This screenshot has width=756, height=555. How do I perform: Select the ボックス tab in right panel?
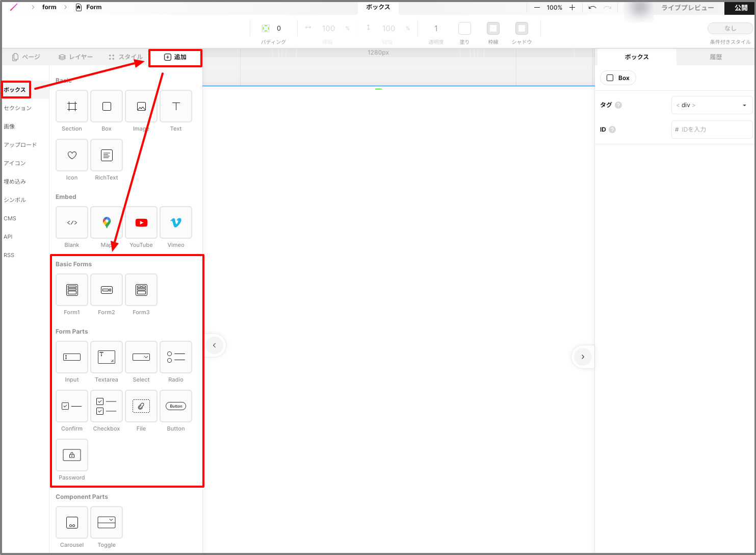pos(637,57)
